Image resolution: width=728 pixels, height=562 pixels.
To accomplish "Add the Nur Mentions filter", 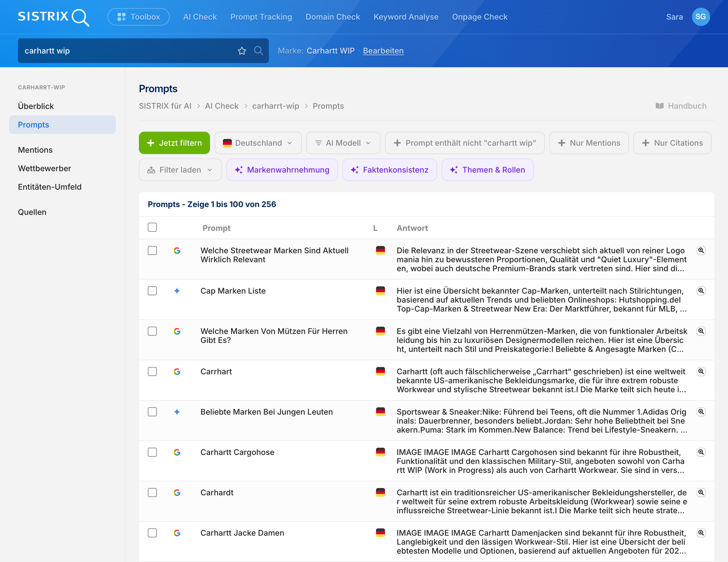I will (x=589, y=143).
